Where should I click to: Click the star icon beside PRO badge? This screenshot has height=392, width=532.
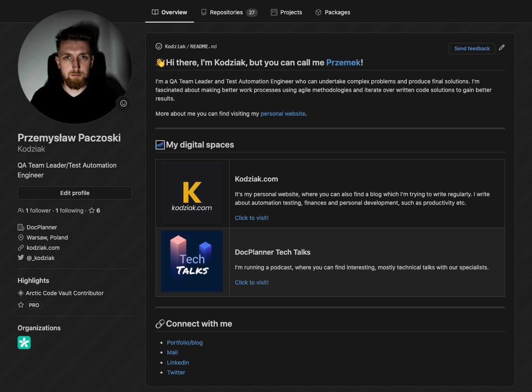tap(21, 305)
